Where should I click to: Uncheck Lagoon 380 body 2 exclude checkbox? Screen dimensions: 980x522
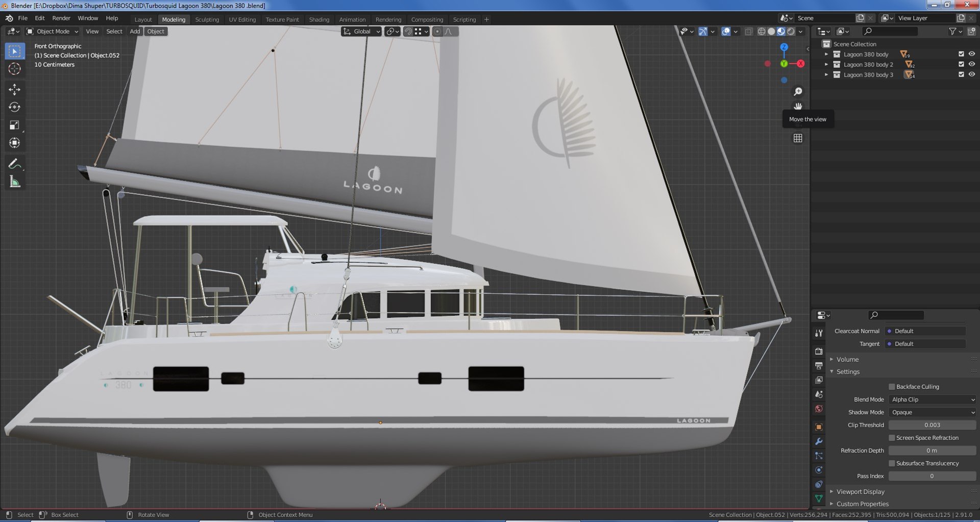point(961,64)
